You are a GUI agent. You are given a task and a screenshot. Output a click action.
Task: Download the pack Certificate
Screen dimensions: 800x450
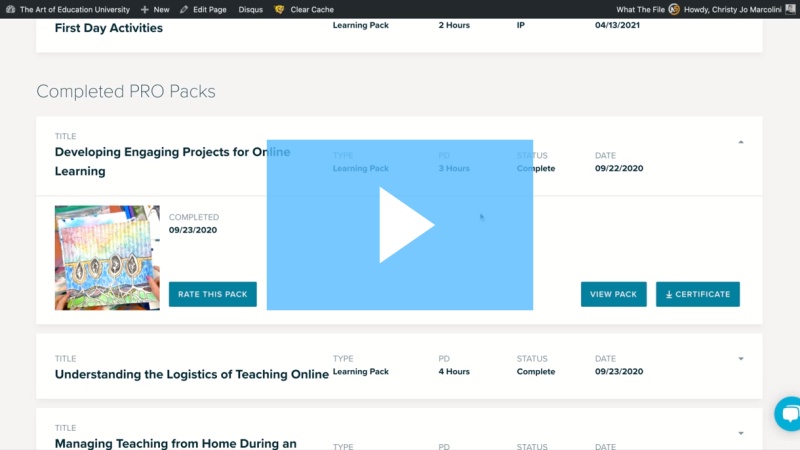pyautogui.click(x=697, y=294)
